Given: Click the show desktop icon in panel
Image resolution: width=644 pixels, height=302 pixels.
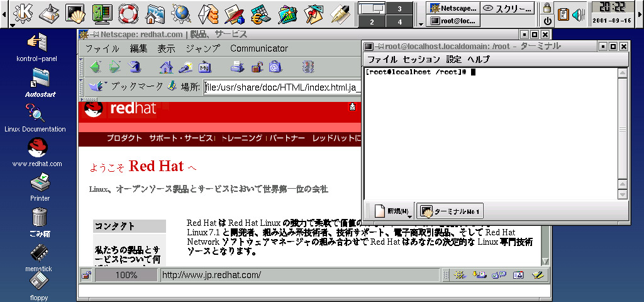Looking at the screenshot, I should tap(49, 14).
